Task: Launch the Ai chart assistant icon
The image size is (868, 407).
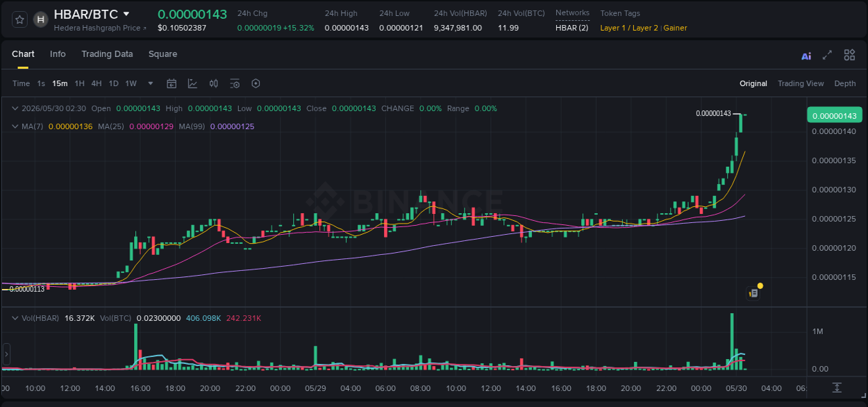Action: (806, 56)
